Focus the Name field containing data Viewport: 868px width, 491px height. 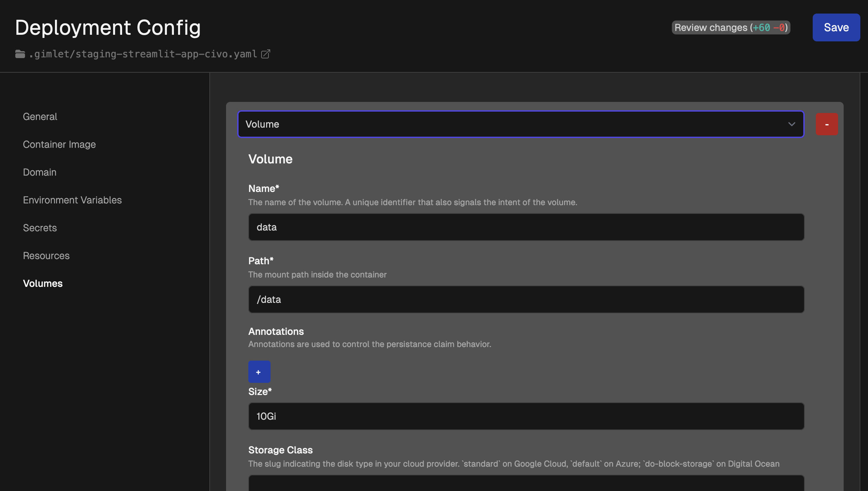[526, 227]
